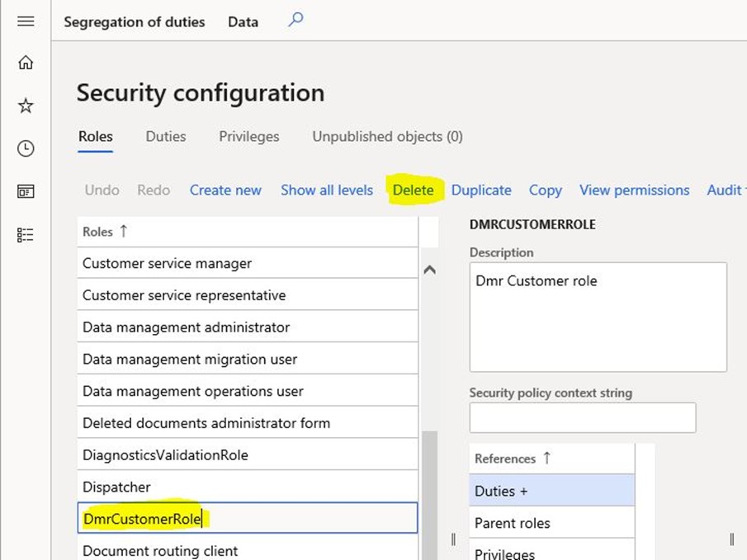Open the hamburger navigation menu
This screenshot has width=747, height=560.
26,21
